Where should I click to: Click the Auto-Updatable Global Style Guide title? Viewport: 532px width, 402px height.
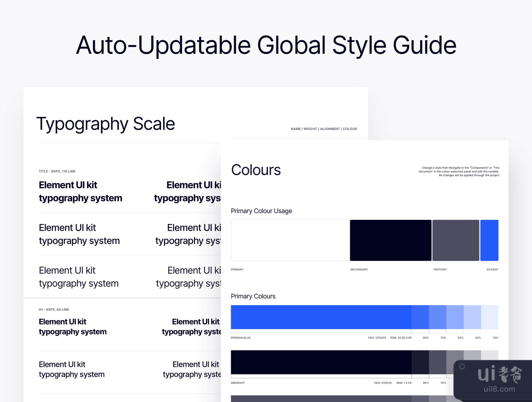pos(266,45)
